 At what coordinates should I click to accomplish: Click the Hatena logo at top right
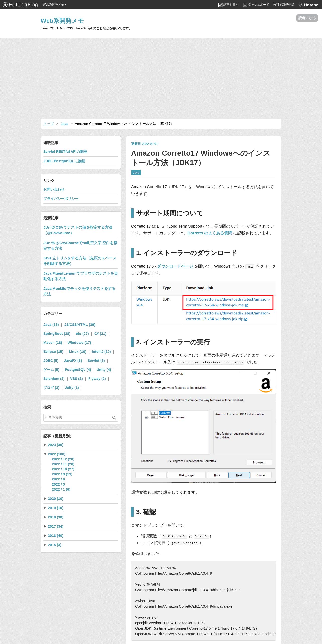[x=309, y=5]
